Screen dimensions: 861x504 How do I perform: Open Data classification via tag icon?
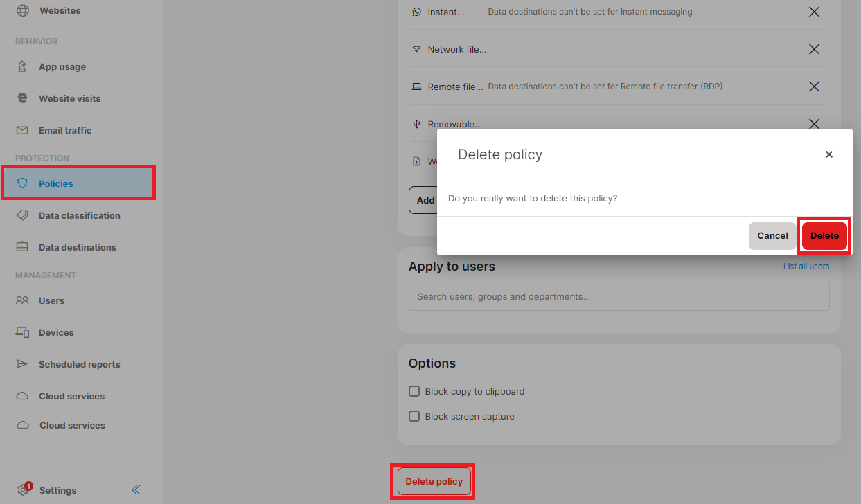coord(21,215)
